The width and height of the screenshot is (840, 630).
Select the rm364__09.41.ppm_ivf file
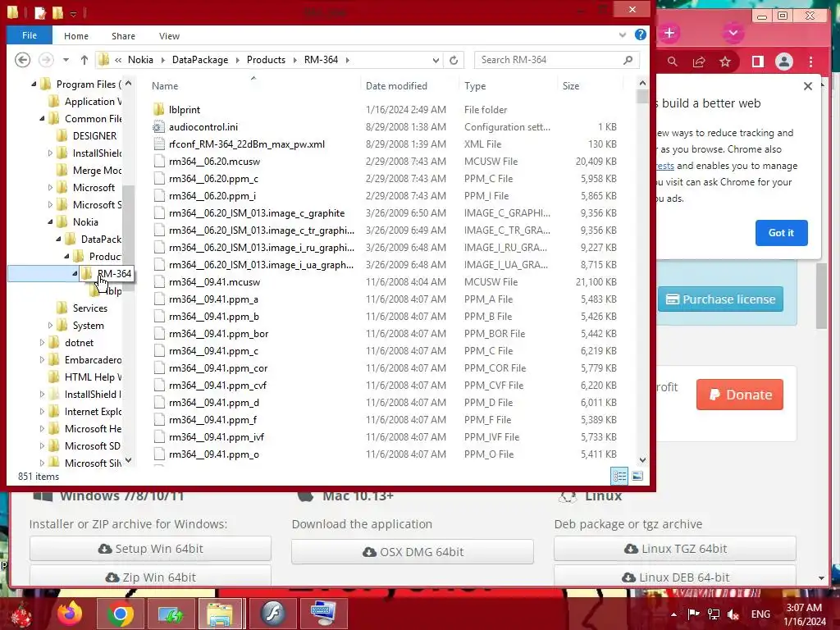point(217,437)
